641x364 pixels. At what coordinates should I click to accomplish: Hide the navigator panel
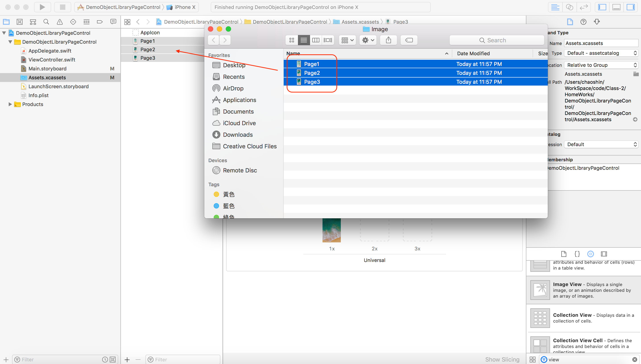click(x=602, y=7)
